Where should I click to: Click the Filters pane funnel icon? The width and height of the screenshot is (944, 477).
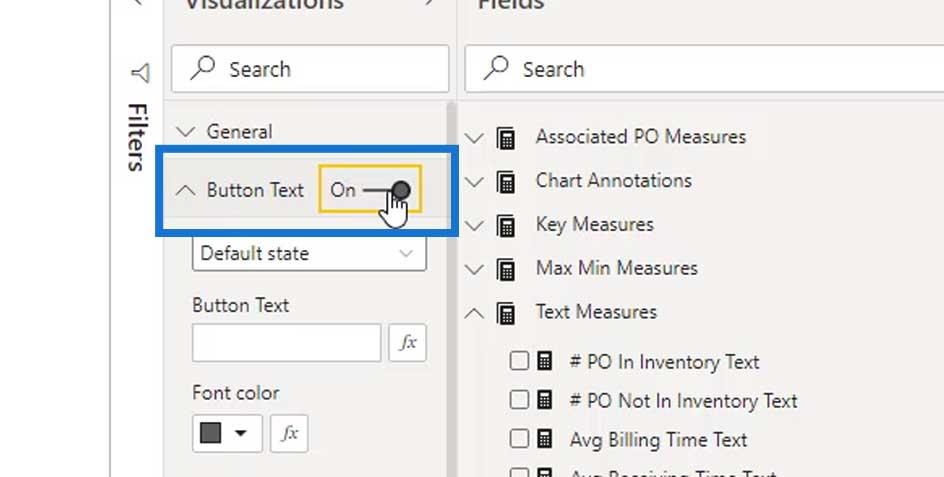click(x=140, y=72)
